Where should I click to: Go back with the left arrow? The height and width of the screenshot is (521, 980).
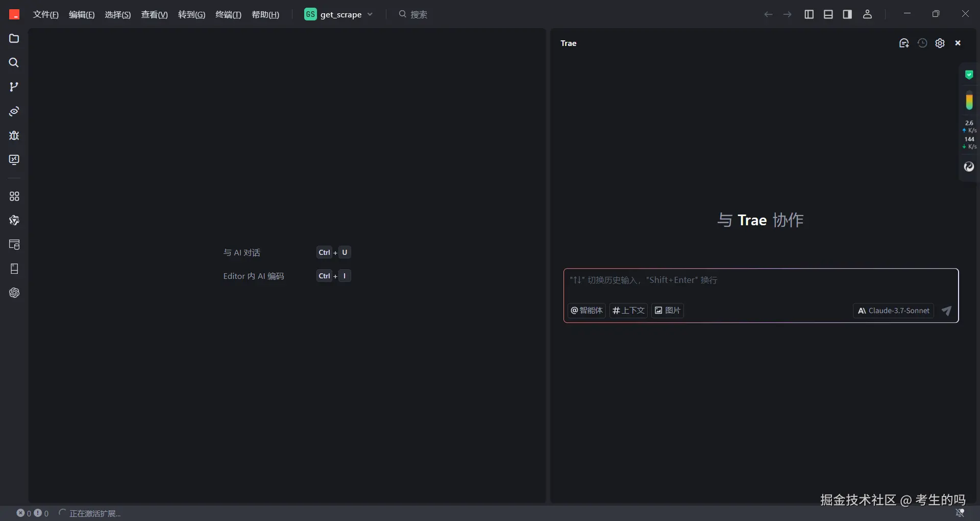768,14
